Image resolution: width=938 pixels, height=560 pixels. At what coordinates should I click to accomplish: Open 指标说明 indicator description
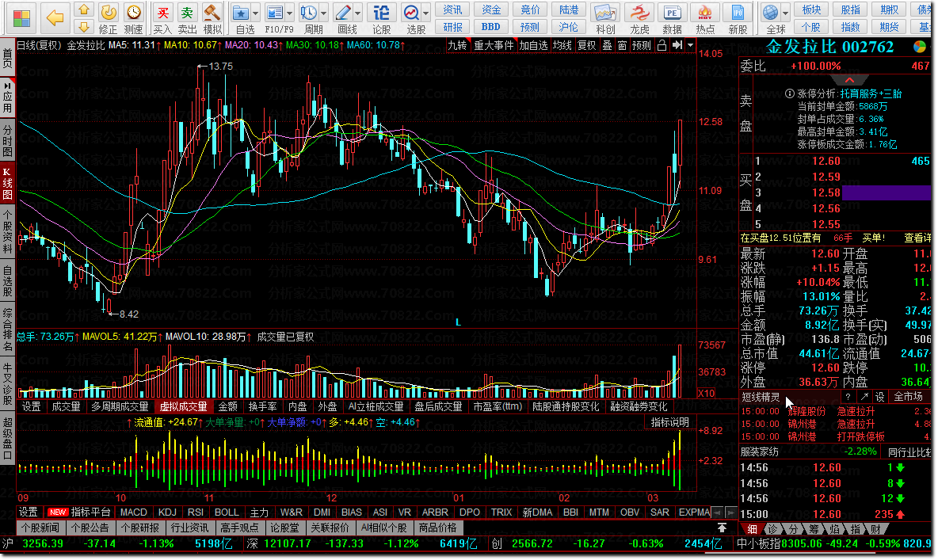[x=669, y=422]
